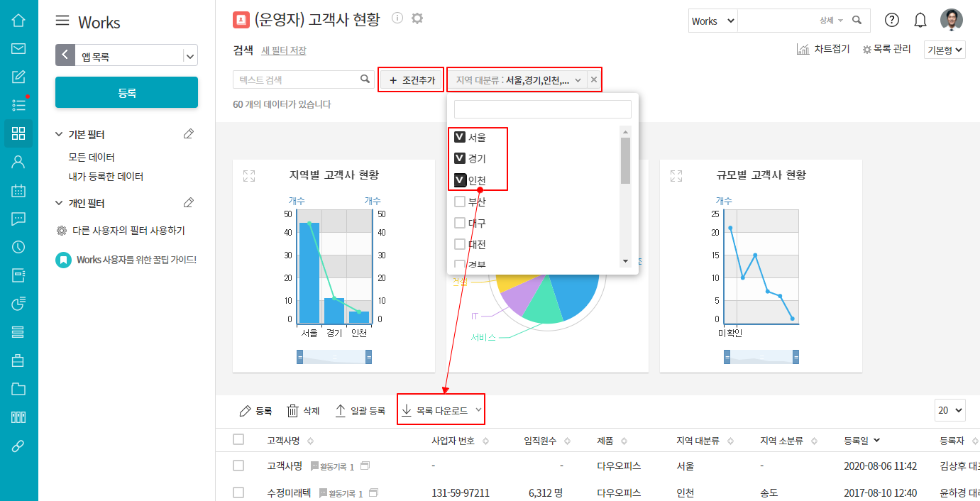The image size is (980, 501).
Task: Open the 앱 목록 dropdown
Action: coord(189,55)
